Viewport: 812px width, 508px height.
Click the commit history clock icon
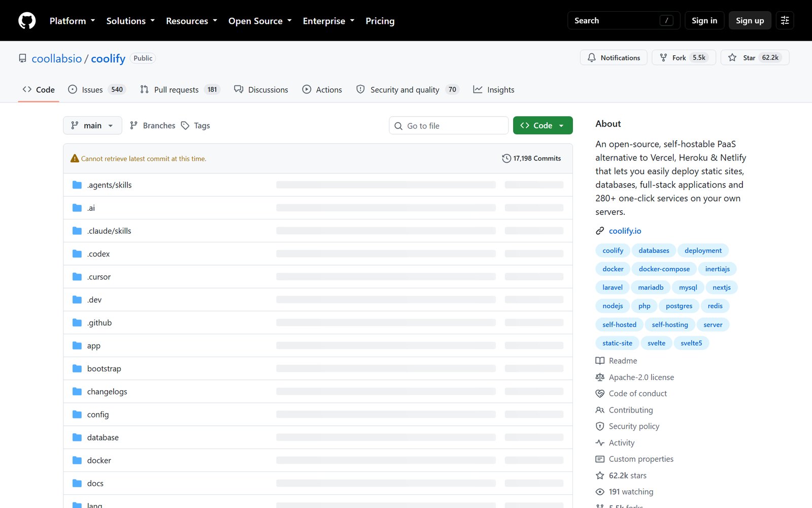(x=506, y=158)
